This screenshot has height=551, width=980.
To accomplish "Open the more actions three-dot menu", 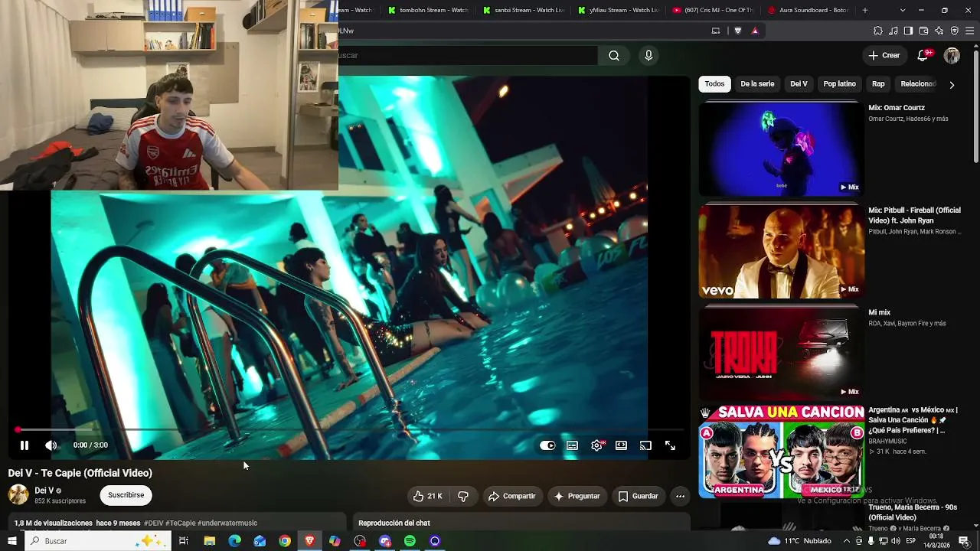I will 680,496.
